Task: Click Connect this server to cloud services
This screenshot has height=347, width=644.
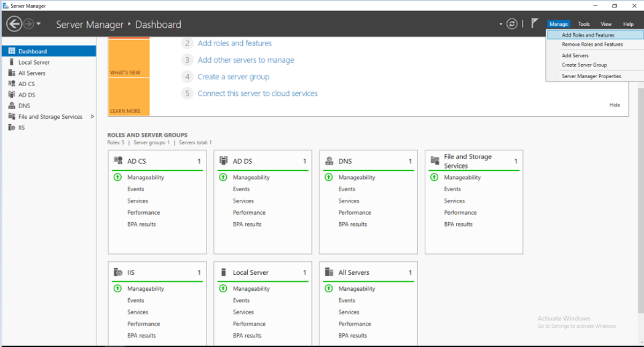Action: (x=258, y=93)
